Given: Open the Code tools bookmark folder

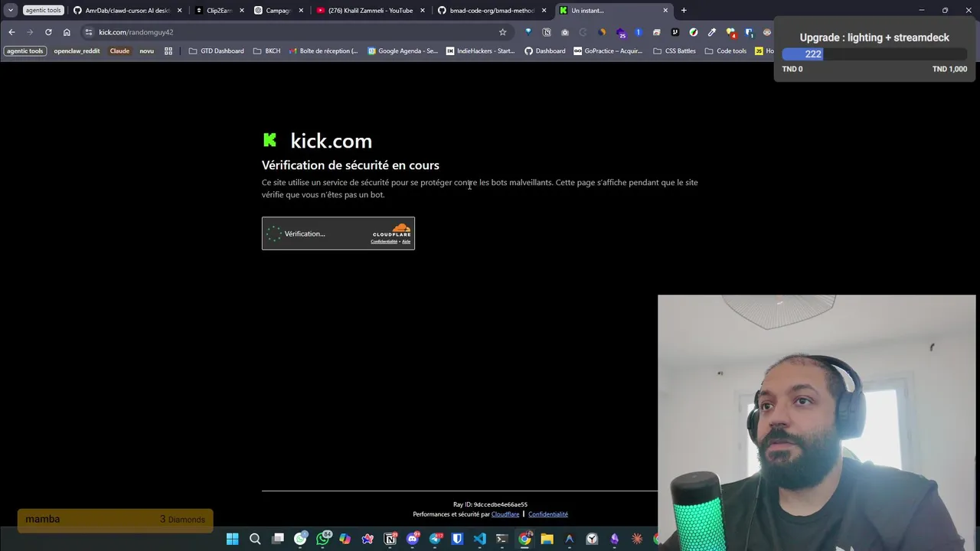Looking at the screenshot, I should click(x=725, y=51).
